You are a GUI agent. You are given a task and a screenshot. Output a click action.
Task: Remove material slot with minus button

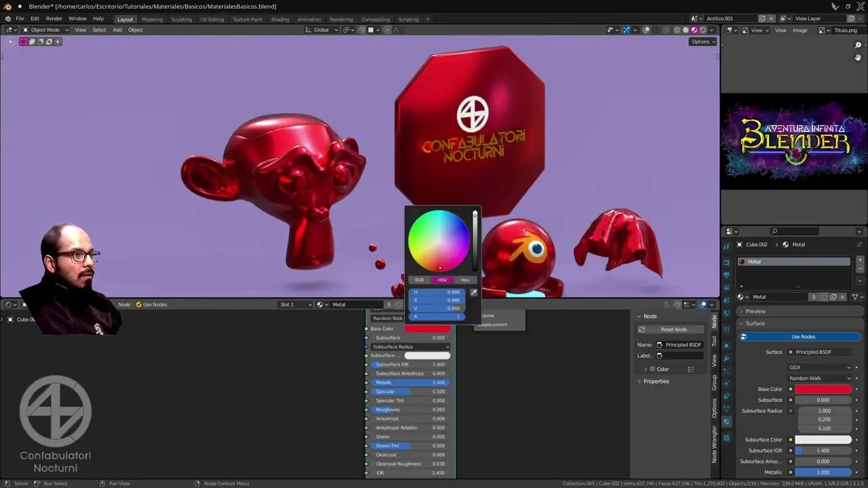861,270
